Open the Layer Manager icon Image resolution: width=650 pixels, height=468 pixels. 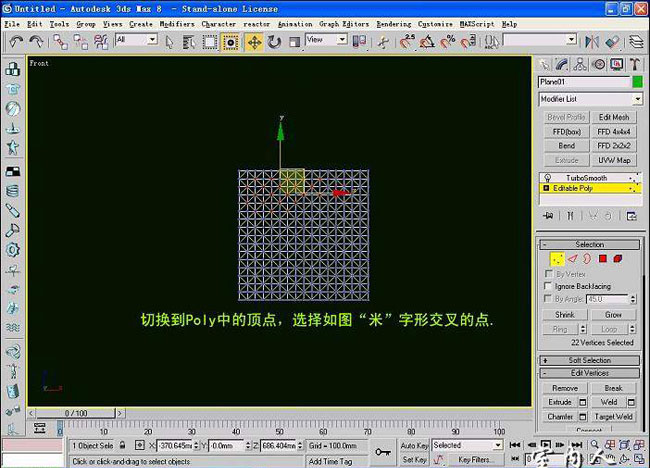(636, 41)
